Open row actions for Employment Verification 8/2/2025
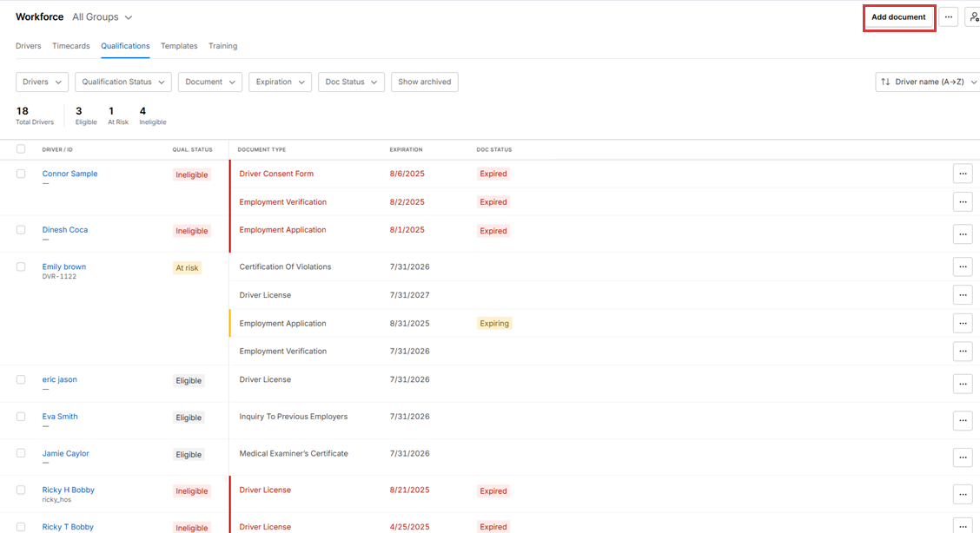The image size is (980, 533). coord(962,202)
